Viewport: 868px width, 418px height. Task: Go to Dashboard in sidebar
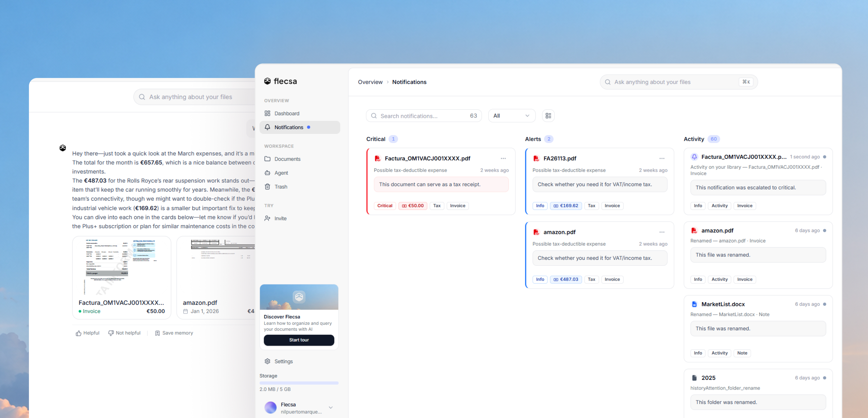(300, 113)
